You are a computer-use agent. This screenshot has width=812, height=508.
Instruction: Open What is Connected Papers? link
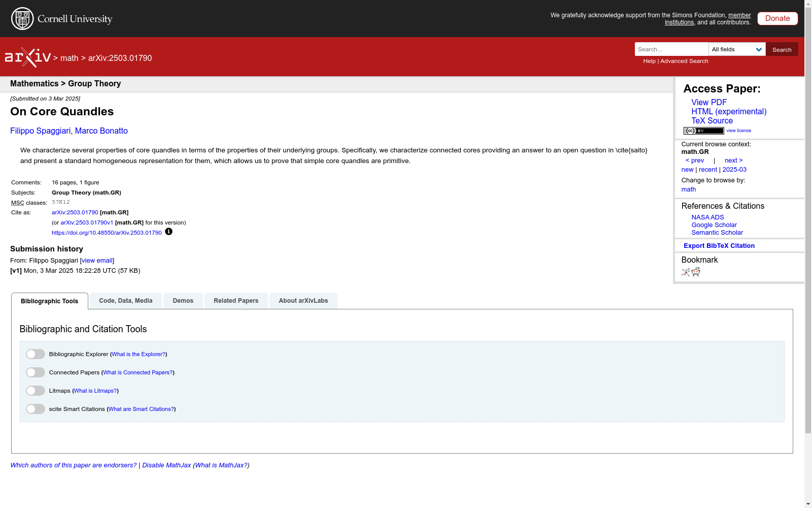click(x=138, y=372)
